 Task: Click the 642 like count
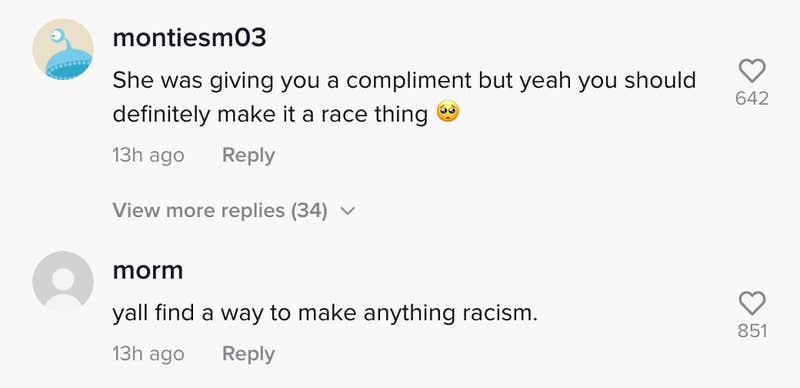pos(752,98)
